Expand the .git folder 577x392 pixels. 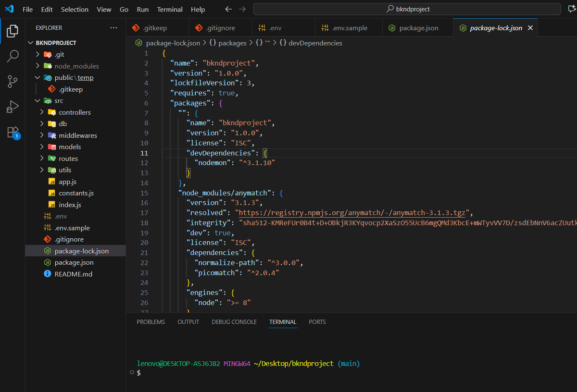tap(38, 54)
